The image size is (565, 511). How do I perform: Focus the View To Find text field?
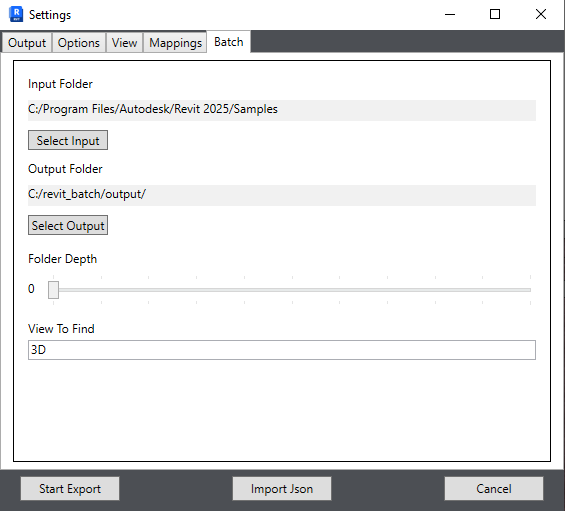[x=282, y=350]
